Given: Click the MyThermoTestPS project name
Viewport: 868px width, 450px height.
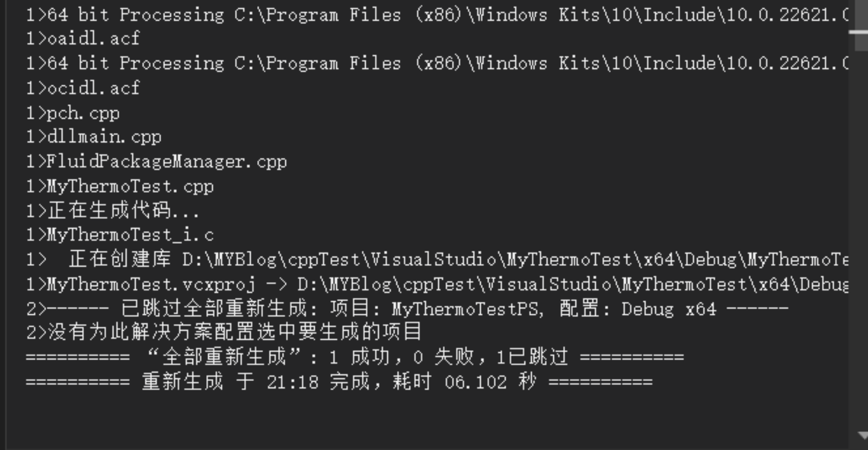Looking at the screenshot, I should pos(465,309).
